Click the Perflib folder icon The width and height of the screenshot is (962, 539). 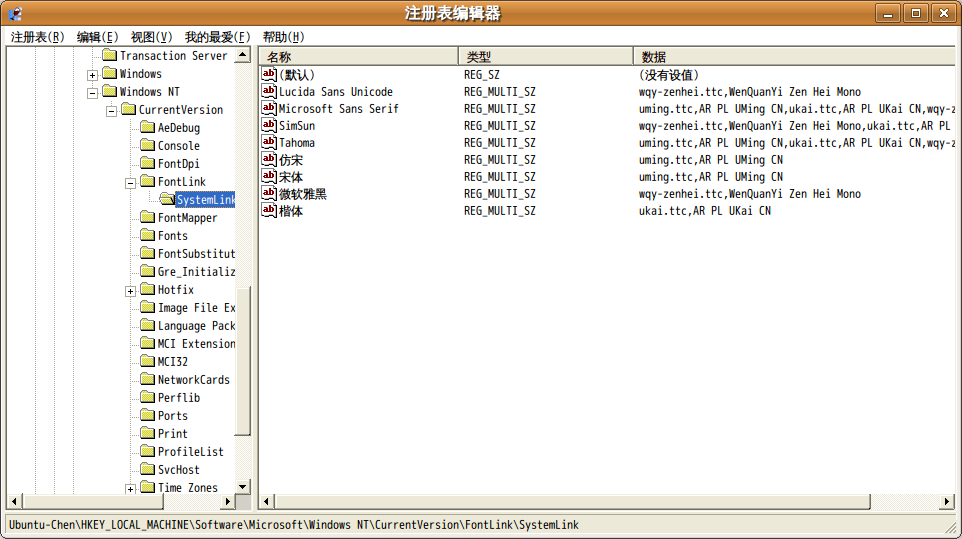click(147, 397)
